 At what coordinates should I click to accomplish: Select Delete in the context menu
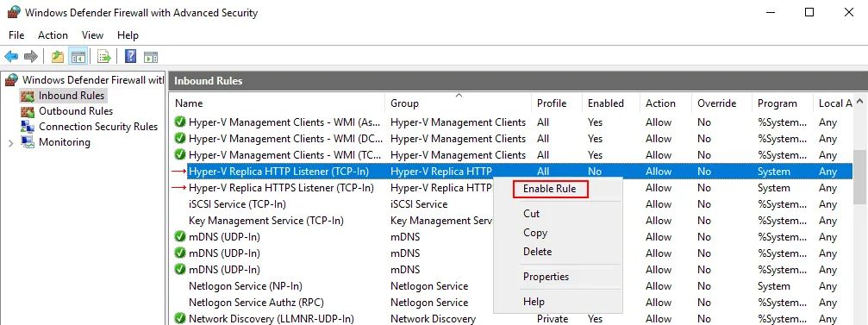[x=538, y=252]
